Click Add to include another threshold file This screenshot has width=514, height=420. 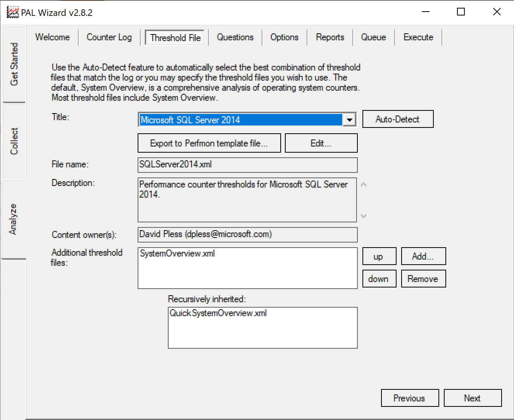(423, 256)
